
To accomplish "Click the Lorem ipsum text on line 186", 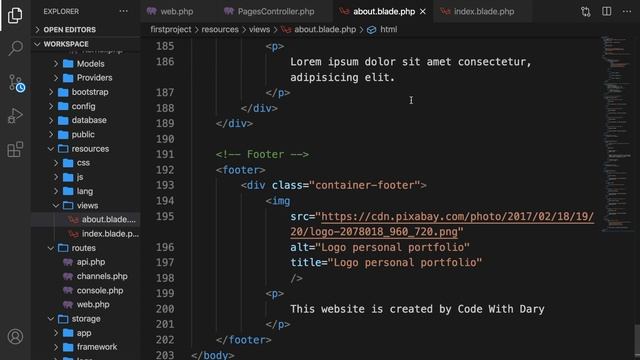I will point(411,62).
